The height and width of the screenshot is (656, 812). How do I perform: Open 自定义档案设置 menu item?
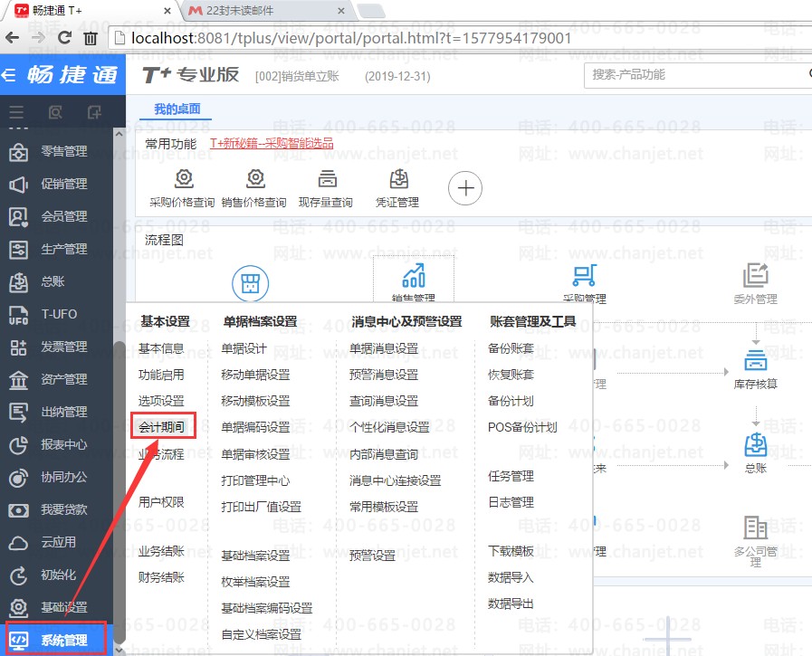point(261,634)
